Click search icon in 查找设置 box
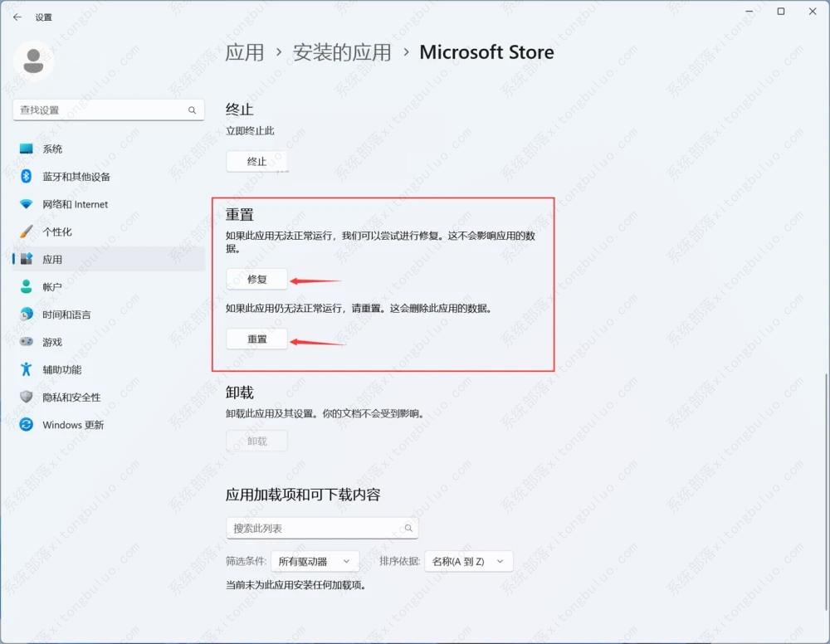The height and width of the screenshot is (644, 830). 192,110
